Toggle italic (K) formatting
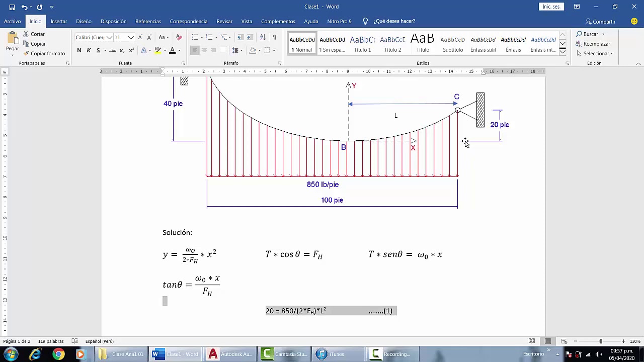 89,50
